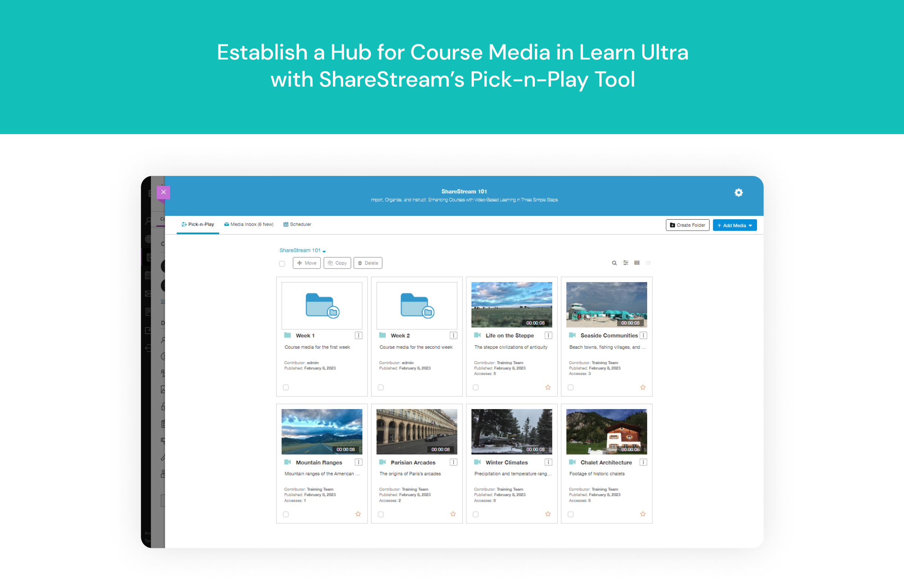Select the Mountain Ranges checkbox
The width and height of the screenshot is (904, 588).
286,514
